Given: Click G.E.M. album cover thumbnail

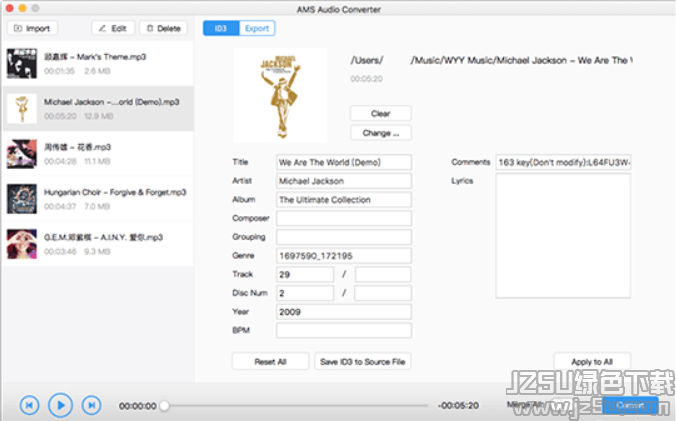Looking at the screenshot, I should (x=22, y=244).
